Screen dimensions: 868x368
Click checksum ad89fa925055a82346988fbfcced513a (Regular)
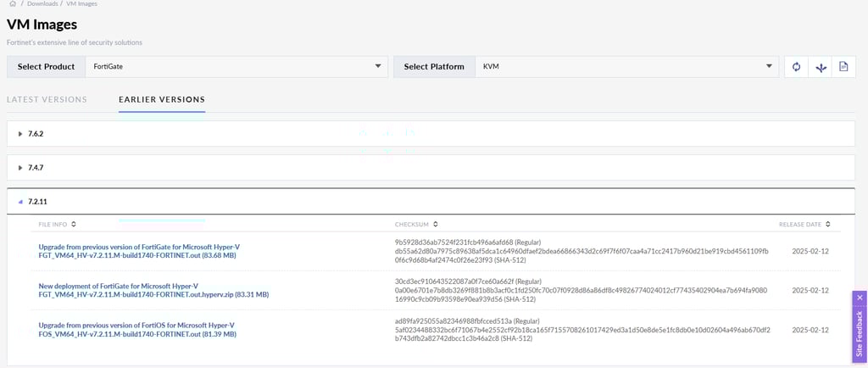click(468, 321)
